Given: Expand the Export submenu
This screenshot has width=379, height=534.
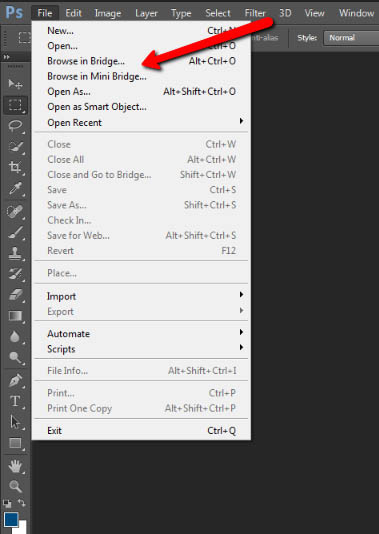Looking at the screenshot, I should (141, 311).
